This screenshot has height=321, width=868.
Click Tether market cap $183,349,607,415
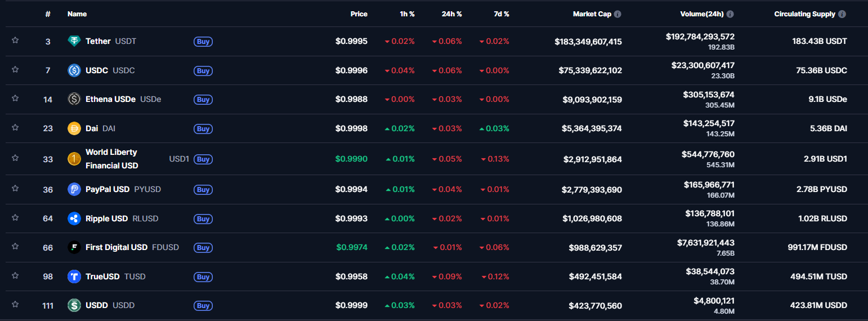[588, 41]
